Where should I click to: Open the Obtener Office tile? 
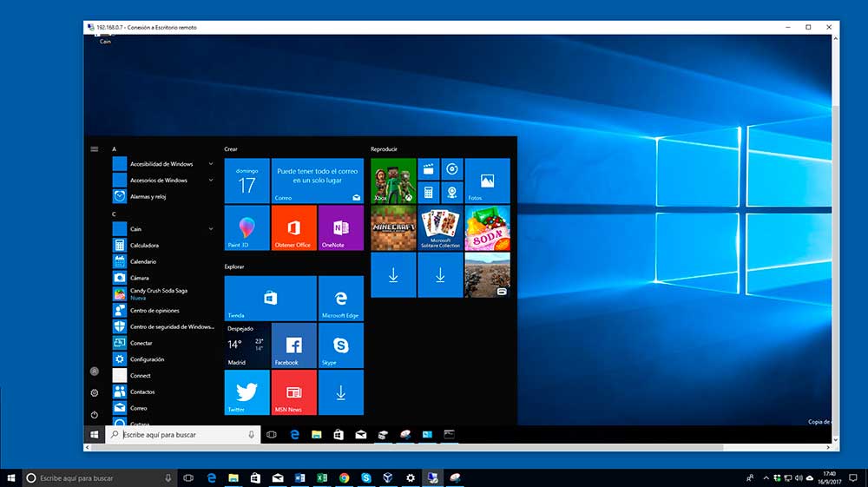click(294, 228)
